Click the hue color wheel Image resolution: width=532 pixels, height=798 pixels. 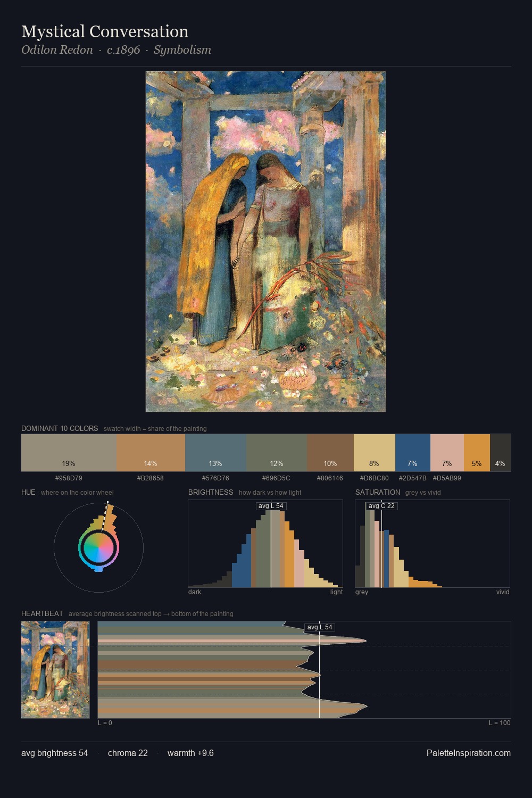98,547
